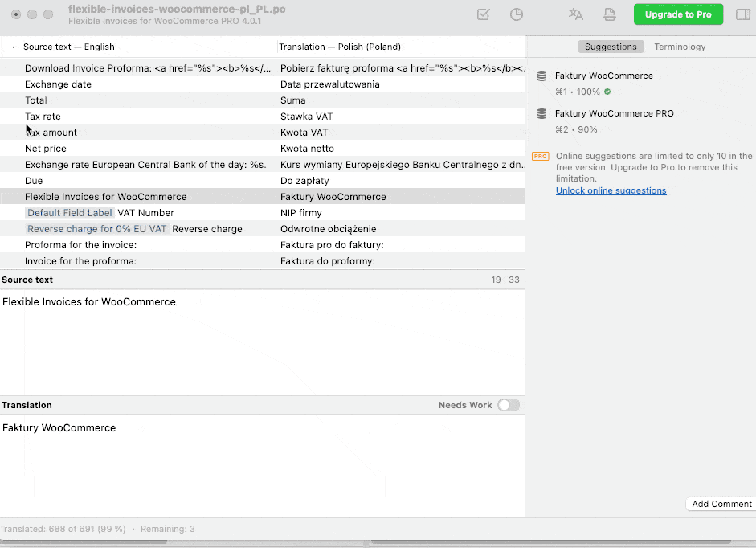Image resolution: width=756 pixels, height=548 pixels.
Task: Select the Invoice for the proforma: row
Action: 262,261
